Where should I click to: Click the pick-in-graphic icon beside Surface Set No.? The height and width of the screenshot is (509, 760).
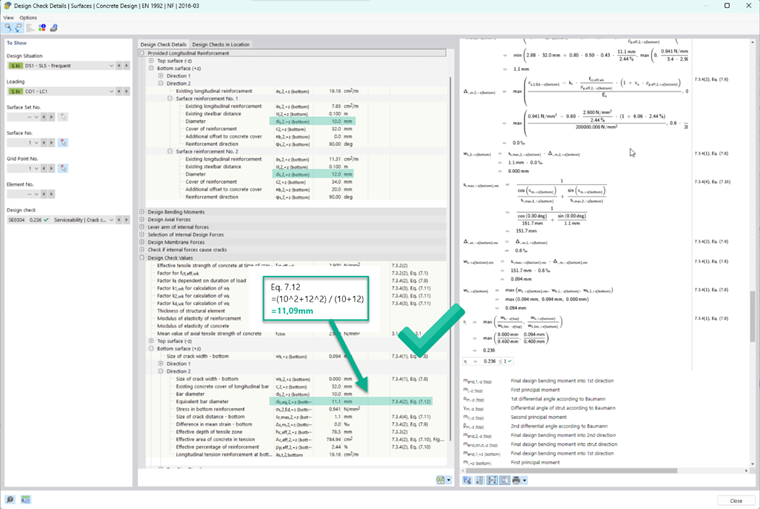(x=63, y=117)
